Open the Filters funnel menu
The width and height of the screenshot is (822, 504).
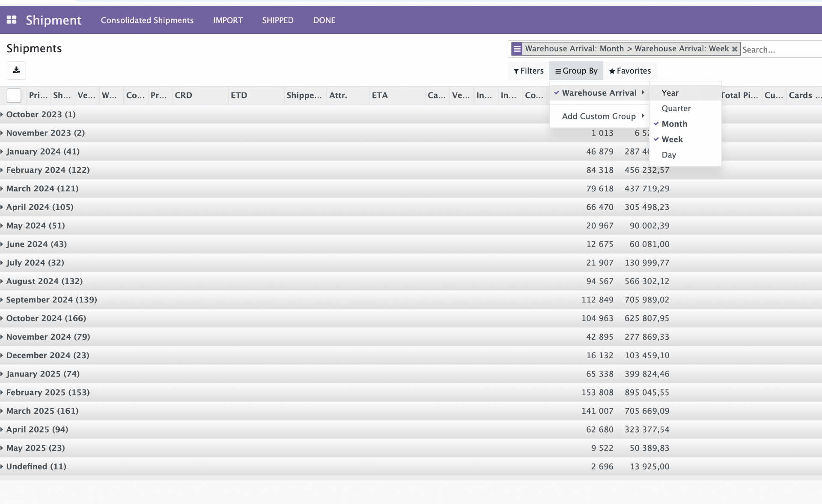[528, 71]
